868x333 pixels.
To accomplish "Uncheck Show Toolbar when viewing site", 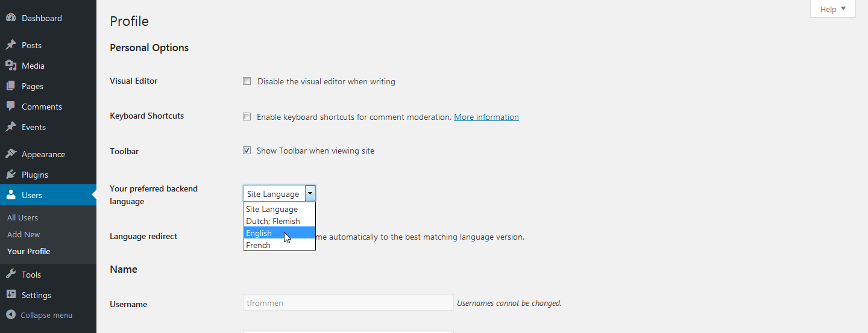I will [x=247, y=151].
